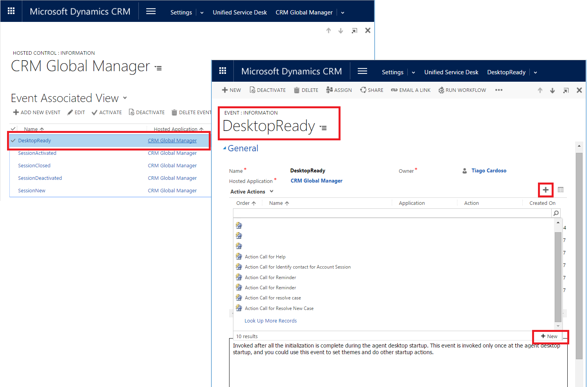Open Settings menu in the back window
This screenshot has width=588, height=387.
coord(181,13)
